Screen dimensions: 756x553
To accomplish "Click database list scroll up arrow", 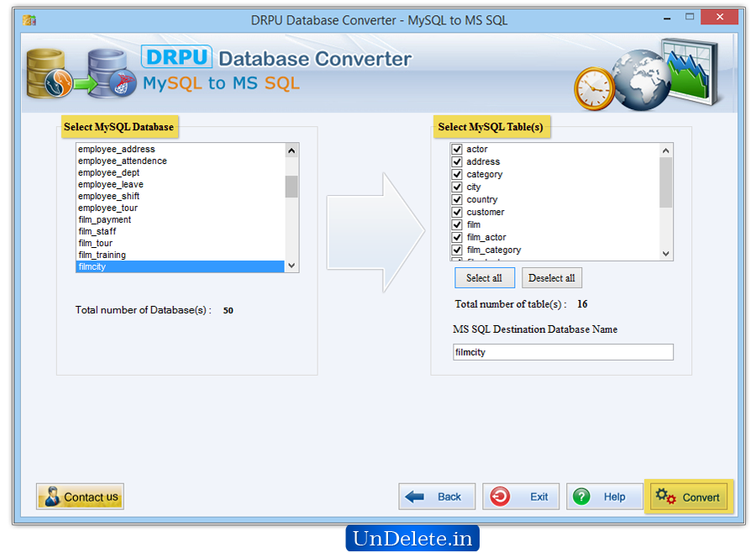I will coord(291,150).
